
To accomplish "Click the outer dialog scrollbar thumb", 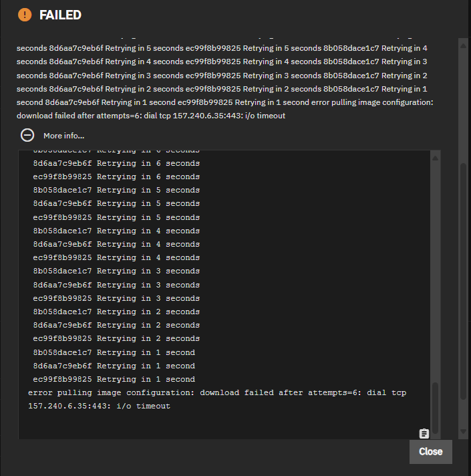I will (462, 267).
